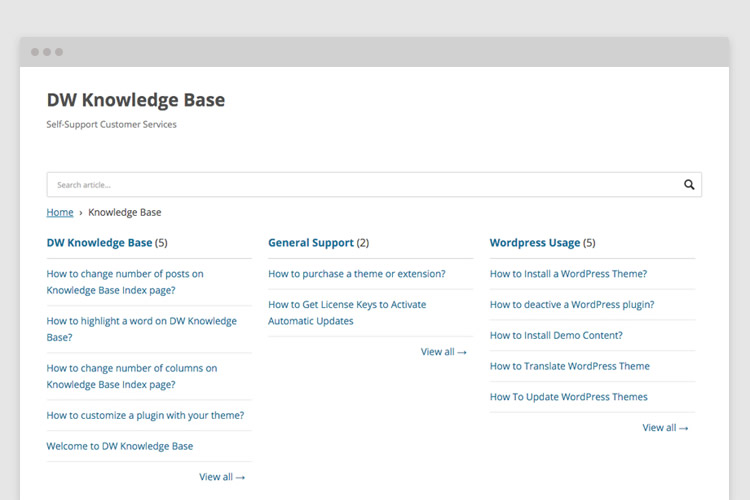Open article about changing number of columns
750x500 pixels.
(131, 376)
